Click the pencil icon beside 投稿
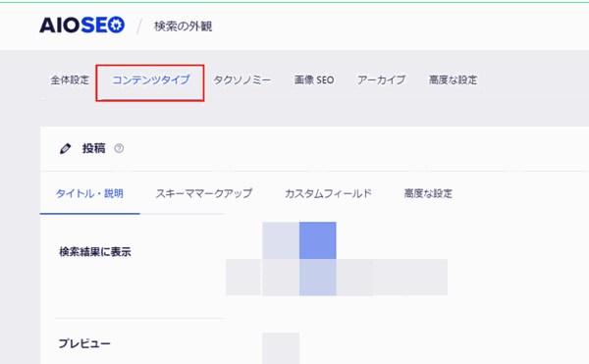 point(66,148)
